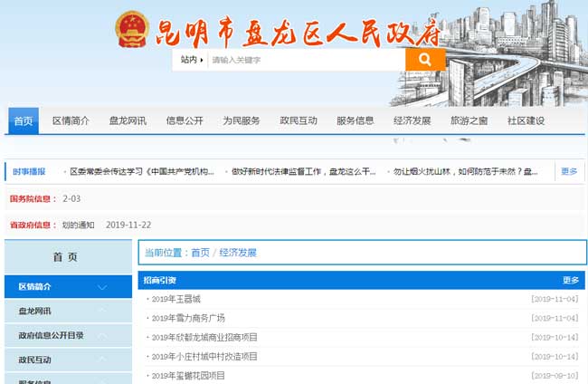
Task: Open the 2019年雪力商务广场 article
Action: point(188,318)
